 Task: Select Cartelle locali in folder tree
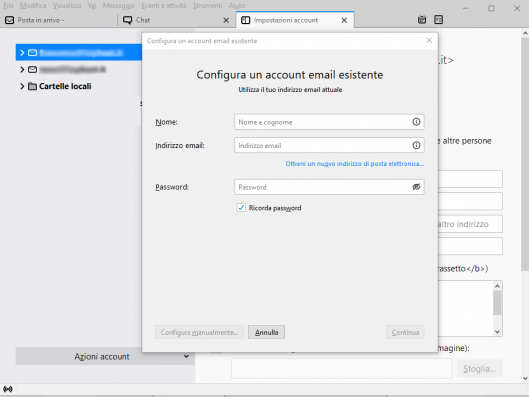tap(65, 86)
